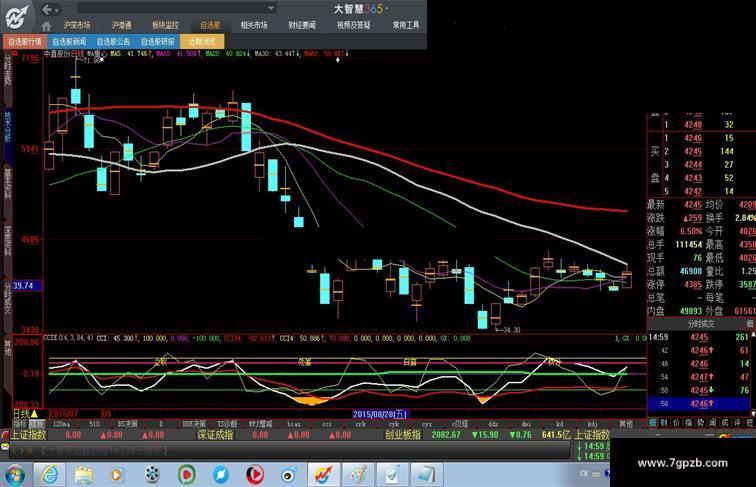Select the 基本资料 vertical sidebar tab
Viewport: 756px width, 487px height.
point(8,183)
